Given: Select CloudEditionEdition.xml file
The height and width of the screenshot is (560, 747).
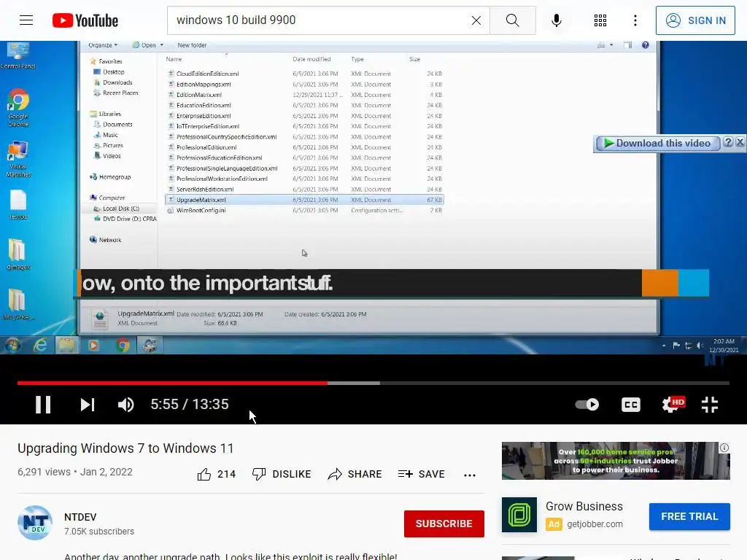Looking at the screenshot, I should click(207, 74).
